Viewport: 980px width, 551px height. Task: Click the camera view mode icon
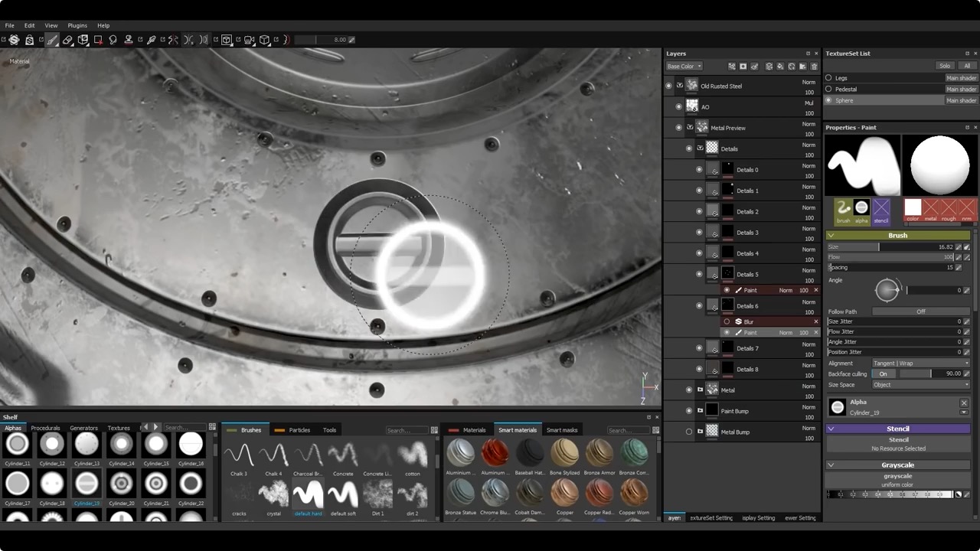[249, 40]
